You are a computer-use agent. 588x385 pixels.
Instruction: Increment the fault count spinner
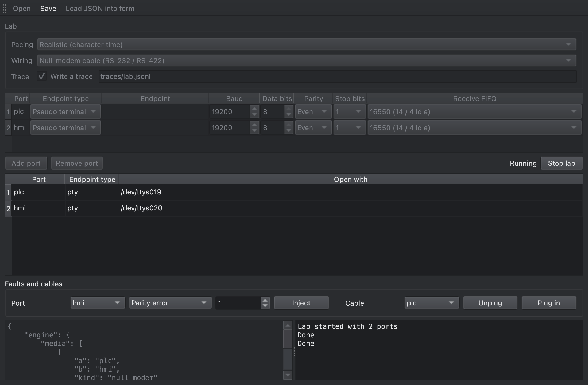(x=265, y=300)
